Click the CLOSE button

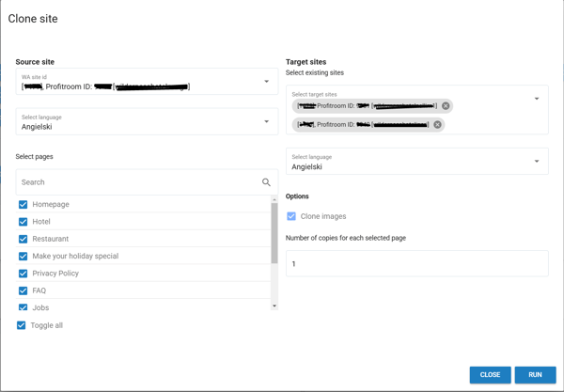(x=490, y=374)
